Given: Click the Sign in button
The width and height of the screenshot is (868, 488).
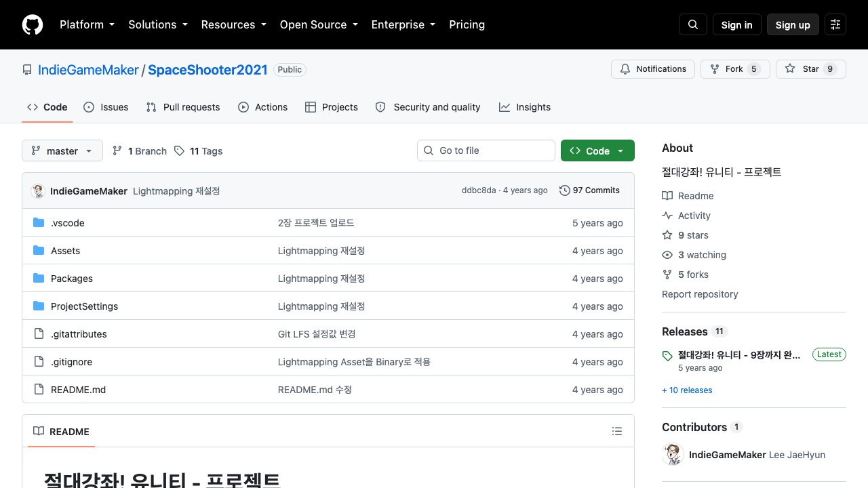Looking at the screenshot, I should tap(737, 24).
